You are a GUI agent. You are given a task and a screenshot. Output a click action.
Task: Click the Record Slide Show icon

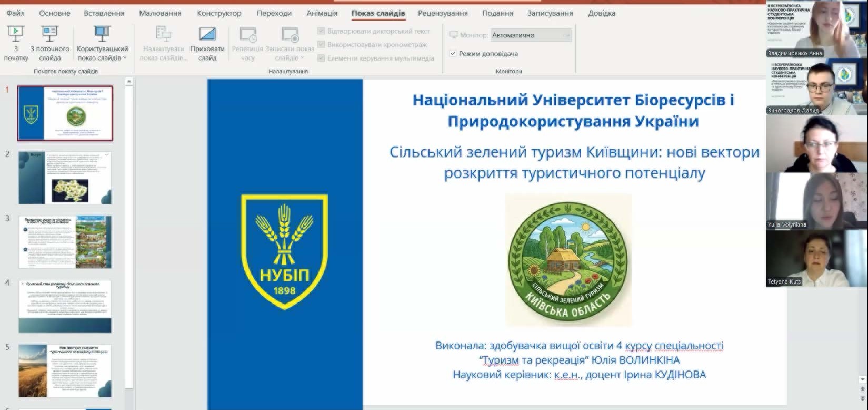pos(290,35)
